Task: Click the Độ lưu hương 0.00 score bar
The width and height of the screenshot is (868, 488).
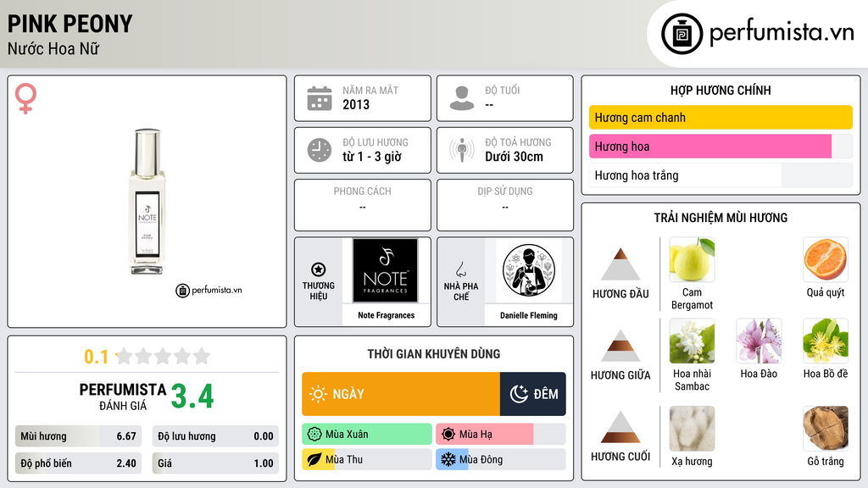Action: tap(215, 436)
